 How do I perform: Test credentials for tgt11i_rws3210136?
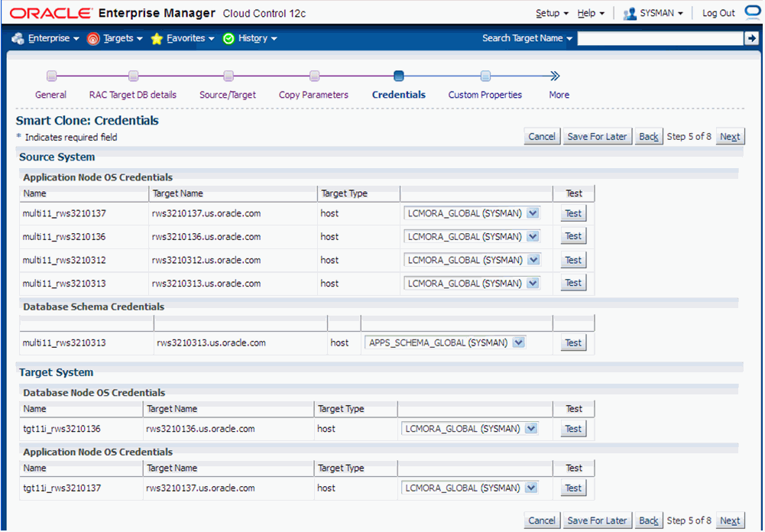click(x=573, y=429)
